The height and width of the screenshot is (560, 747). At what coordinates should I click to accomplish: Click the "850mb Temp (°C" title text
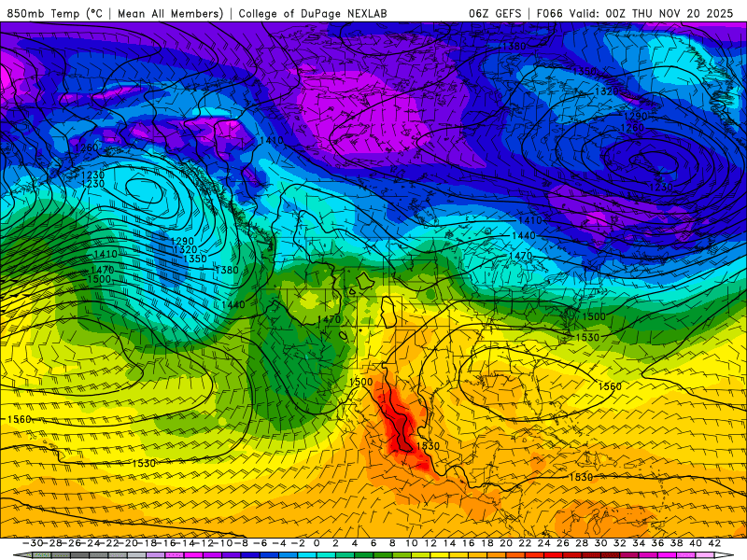[55, 13]
